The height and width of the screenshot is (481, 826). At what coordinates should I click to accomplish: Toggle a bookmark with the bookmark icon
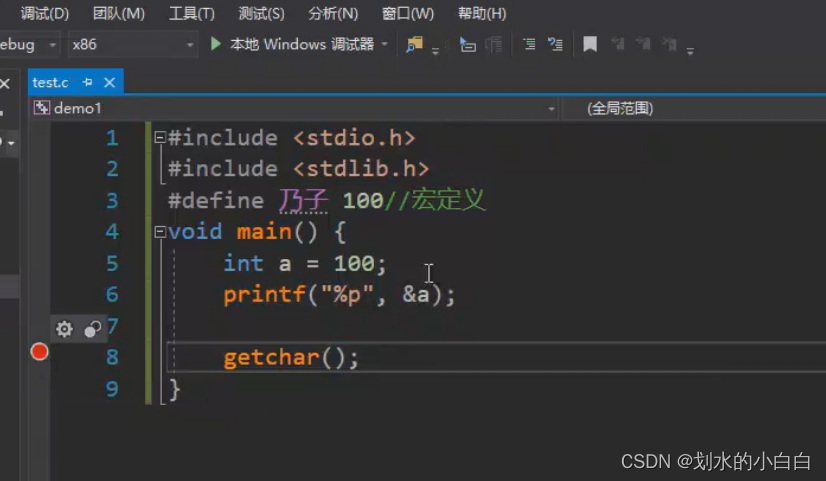590,44
